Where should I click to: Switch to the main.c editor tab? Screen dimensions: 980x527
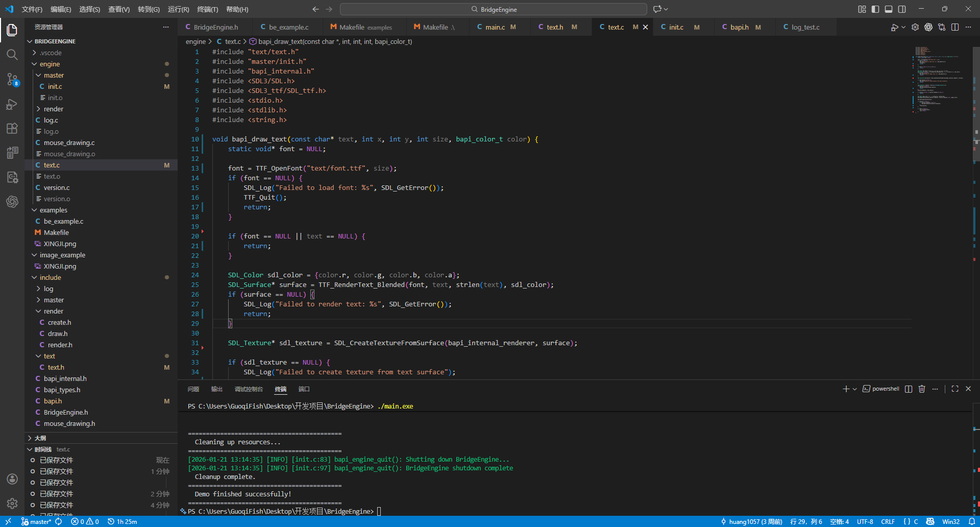495,27
